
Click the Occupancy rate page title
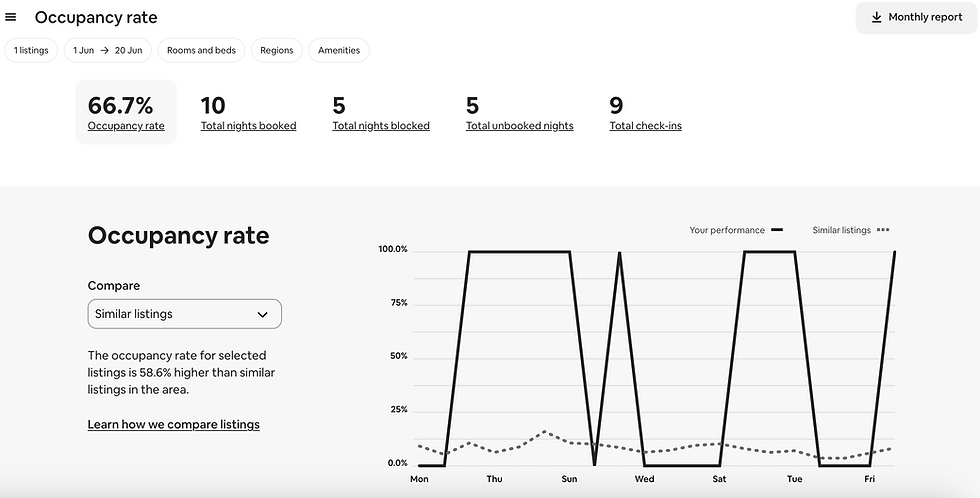pos(96,17)
